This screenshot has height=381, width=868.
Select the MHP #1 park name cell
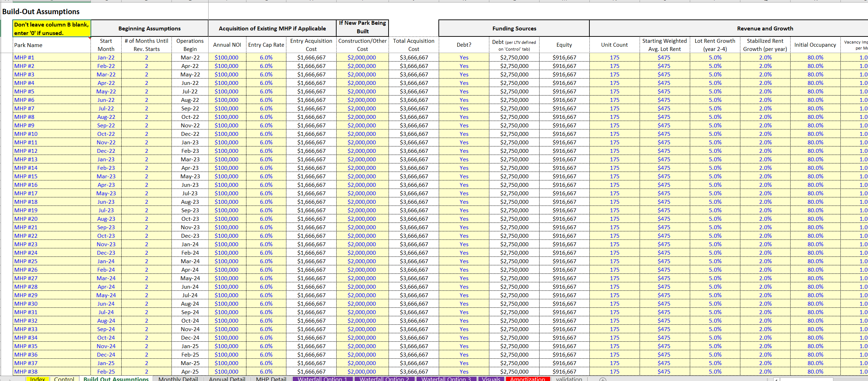point(52,57)
